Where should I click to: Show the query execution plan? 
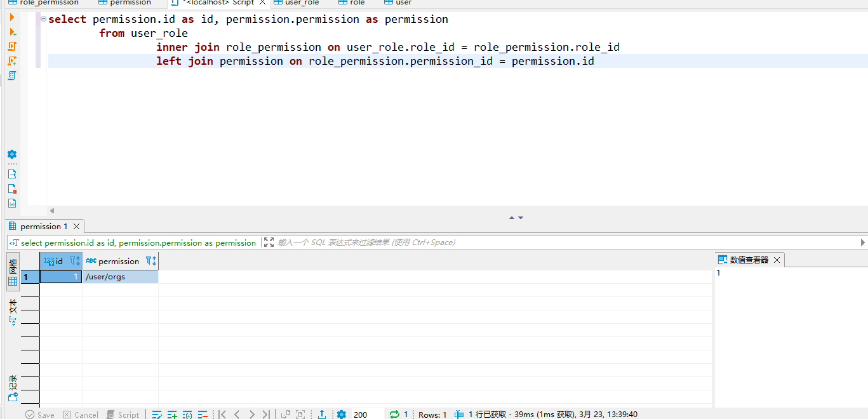(x=12, y=76)
